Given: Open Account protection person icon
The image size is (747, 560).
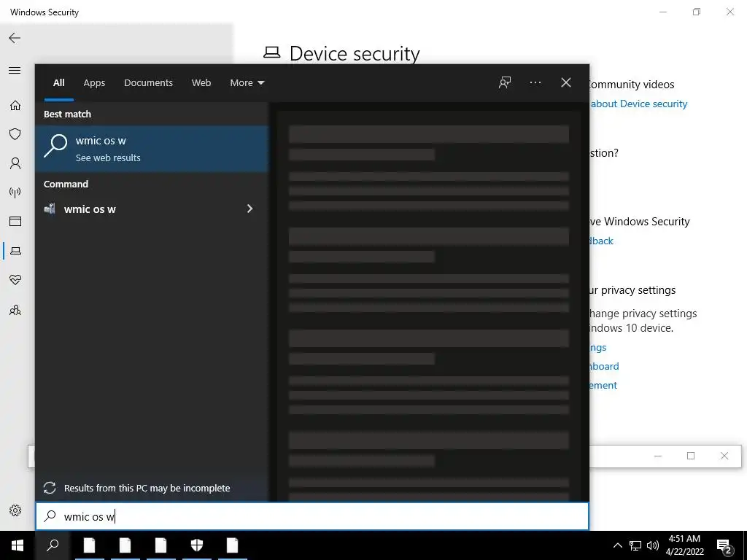Looking at the screenshot, I should (15, 163).
